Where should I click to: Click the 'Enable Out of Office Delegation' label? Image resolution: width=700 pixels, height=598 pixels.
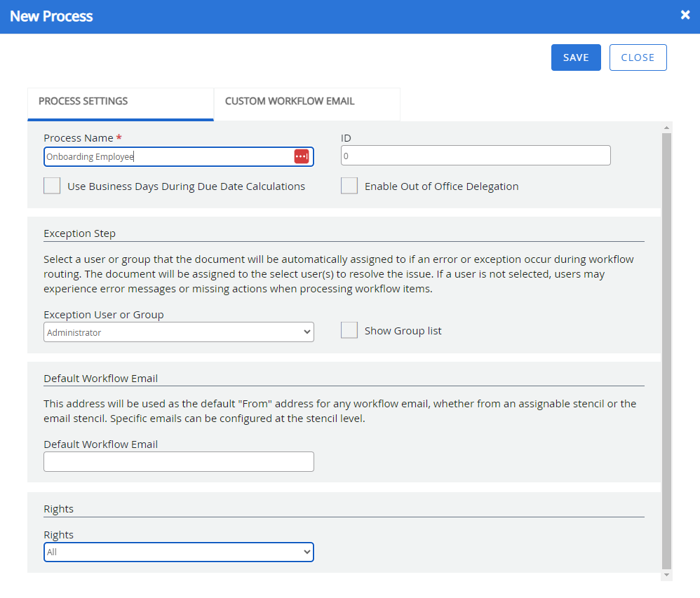(441, 186)
